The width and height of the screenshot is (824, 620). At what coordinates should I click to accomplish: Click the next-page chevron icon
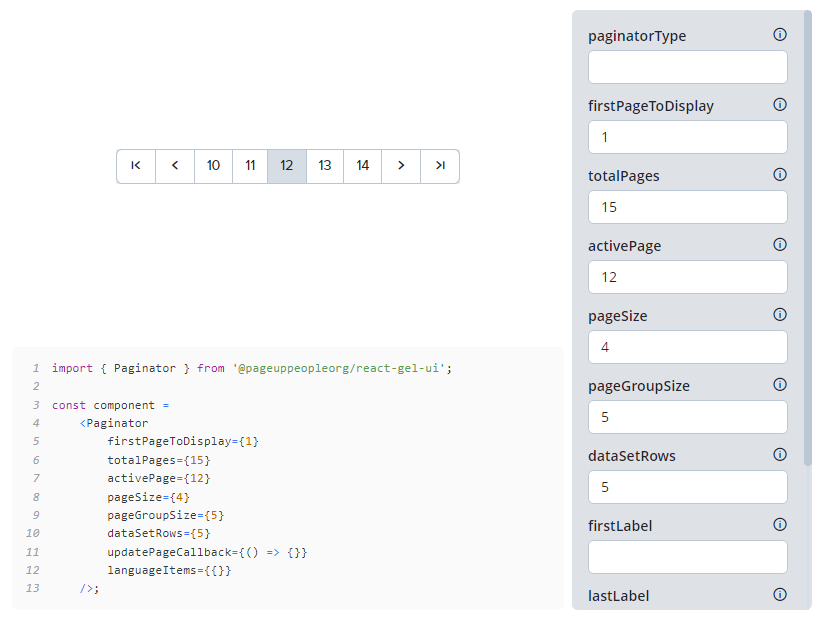pyautogui.click(x=400, y=166)
